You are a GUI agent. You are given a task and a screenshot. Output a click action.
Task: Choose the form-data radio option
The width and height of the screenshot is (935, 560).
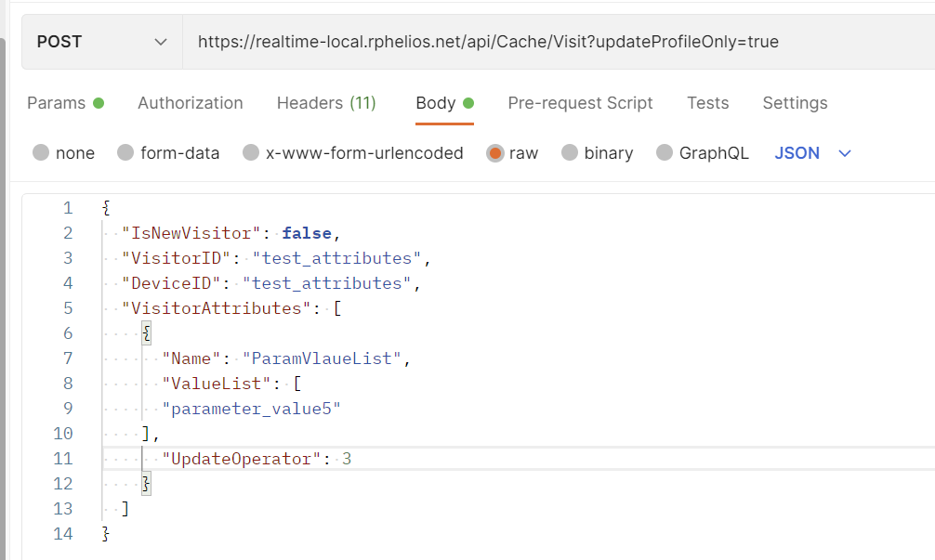(x=126, y=153)
